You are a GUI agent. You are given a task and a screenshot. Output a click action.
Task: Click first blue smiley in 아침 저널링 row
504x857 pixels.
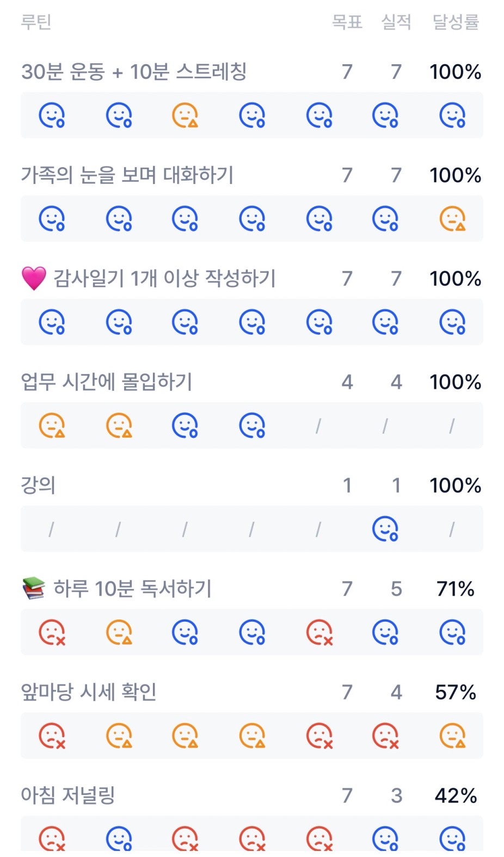click(119, 838)
